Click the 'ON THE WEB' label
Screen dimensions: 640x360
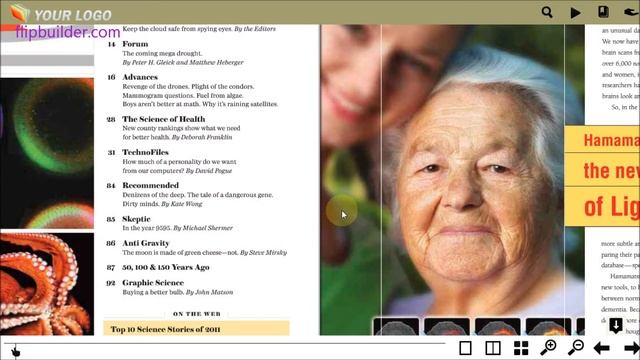197,314
